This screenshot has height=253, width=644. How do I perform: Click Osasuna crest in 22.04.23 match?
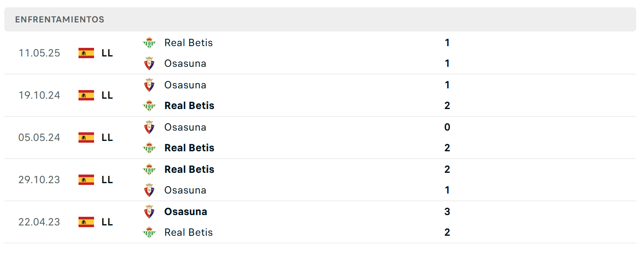[x=149, y=212]
